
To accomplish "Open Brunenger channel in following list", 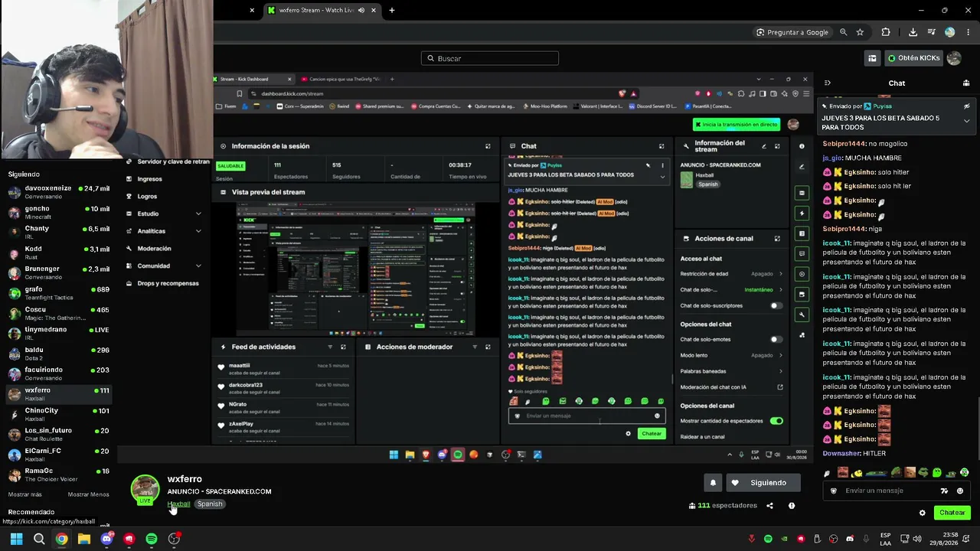I will [59, 272].
